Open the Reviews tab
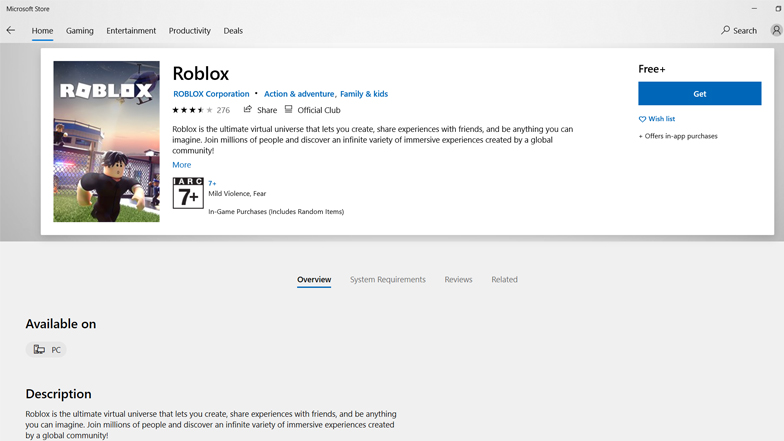 pyautogui.click(x=458, y=280)
